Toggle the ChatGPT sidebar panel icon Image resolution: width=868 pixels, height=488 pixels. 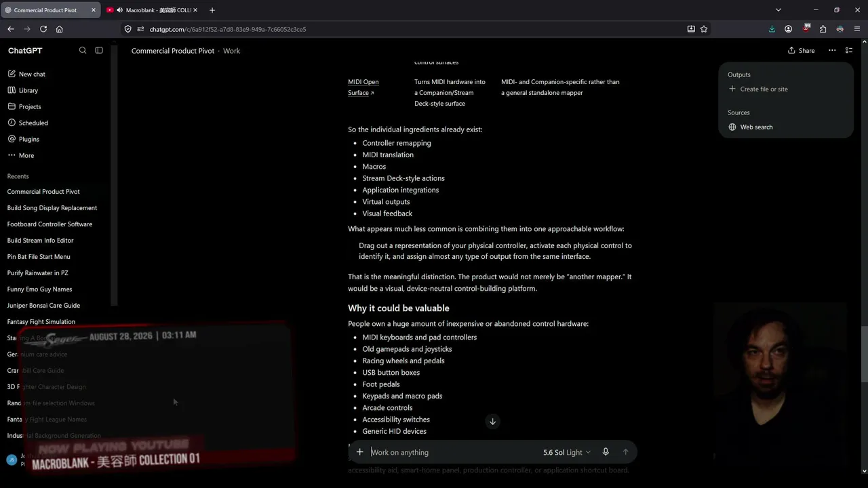point(99,50)
